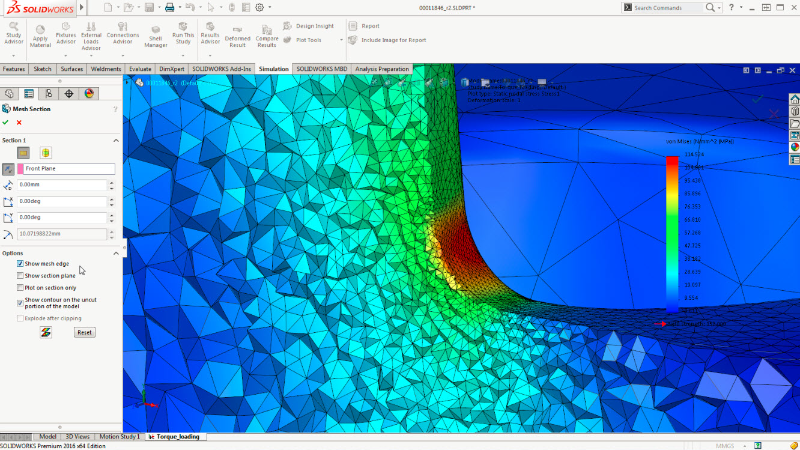This screenshot has width=800, height=450.
Task: Click the Apply Material icon
Action: [40, 31]
